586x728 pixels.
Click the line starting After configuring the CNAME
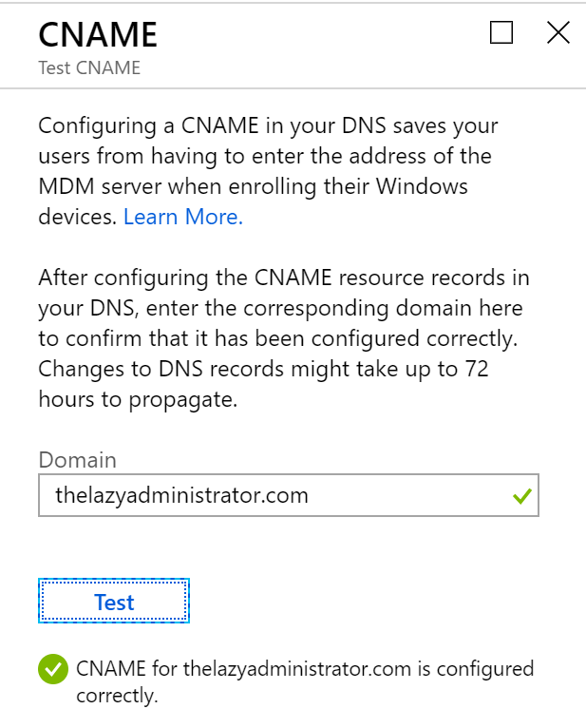284,278
